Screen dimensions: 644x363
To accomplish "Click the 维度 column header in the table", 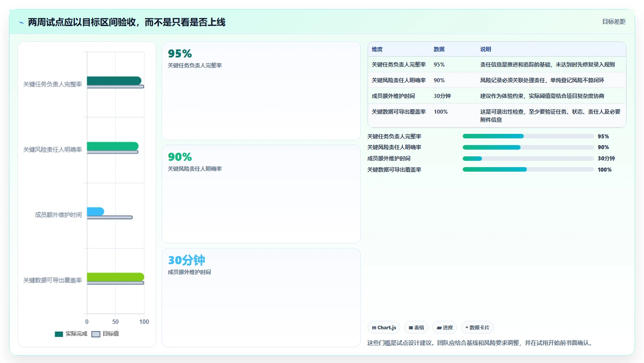I will tap(377, 49).
